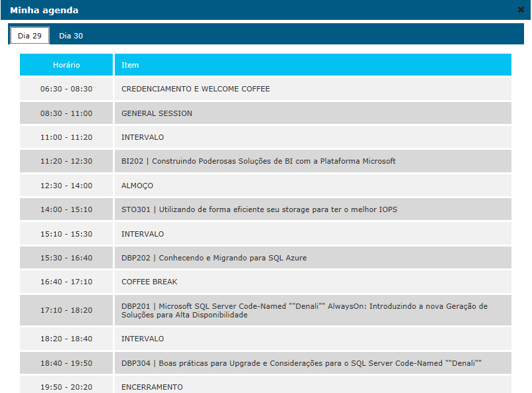The width and height of the screenshot is (532, 393).
Task: Select the DBP201 AlwaysOn session entry
Action: pos(304,310)
